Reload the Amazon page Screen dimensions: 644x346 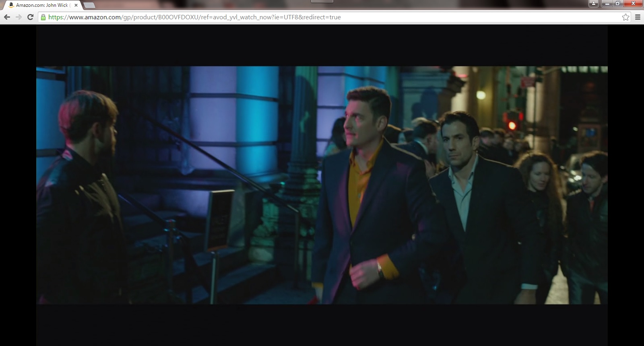click(x=30, y=17)
